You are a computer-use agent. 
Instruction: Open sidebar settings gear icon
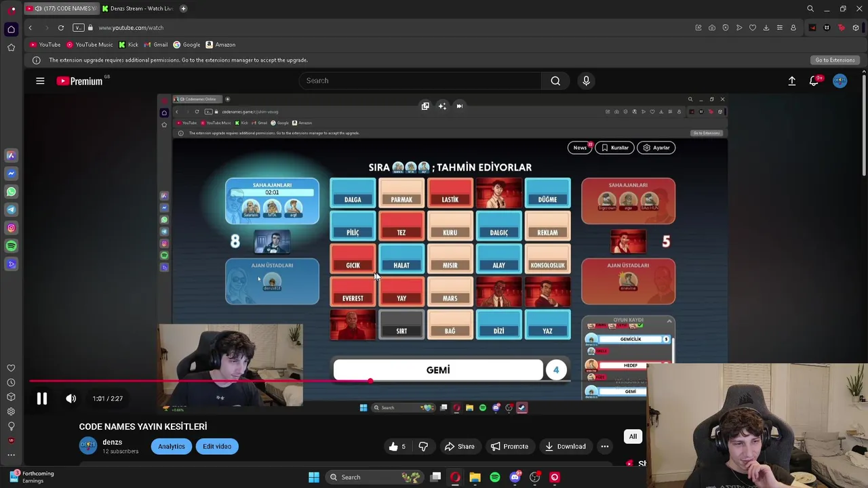click(11, 411)
